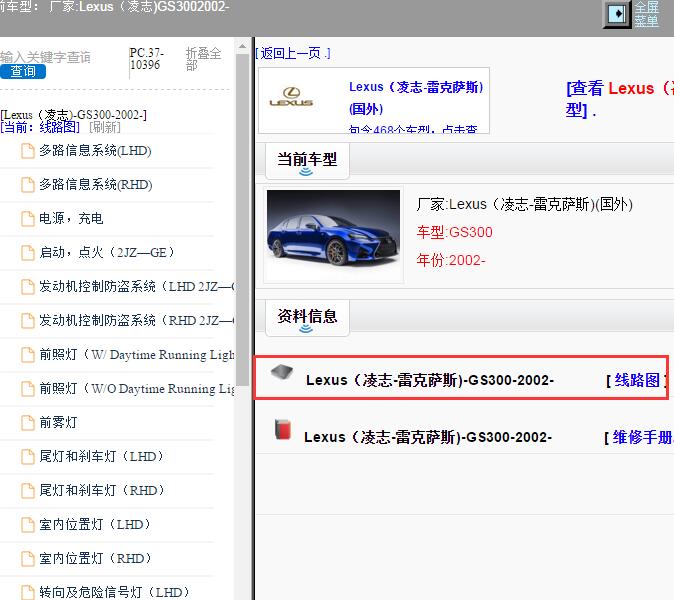Click the fullscreen menu icon at top right

click(618, 14)
